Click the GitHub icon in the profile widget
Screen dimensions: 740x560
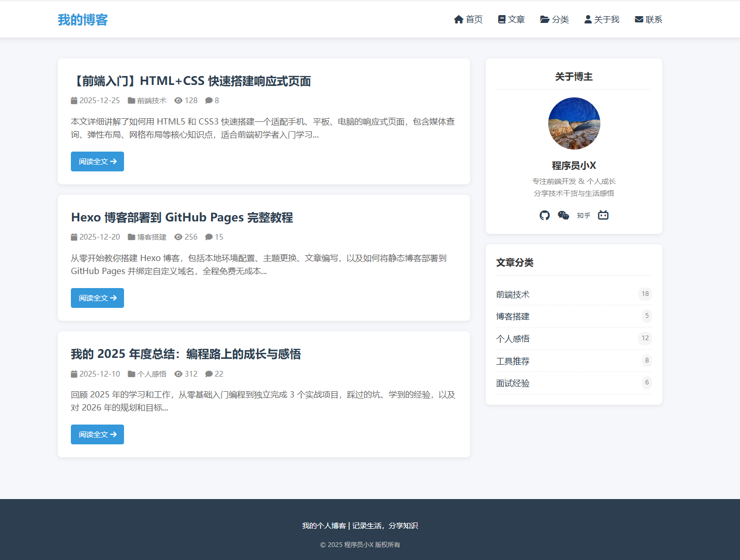544,215
